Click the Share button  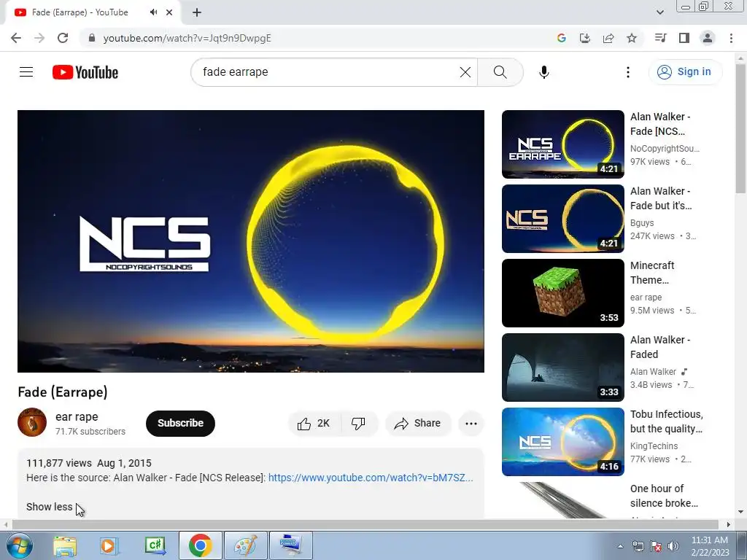tap(418, 424)
